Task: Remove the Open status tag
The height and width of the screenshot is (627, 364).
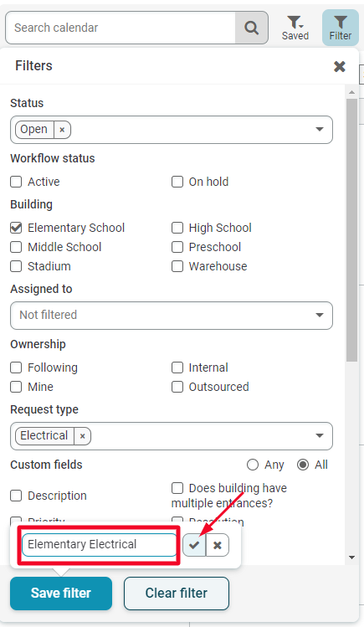Action: (x=62, y=130)
